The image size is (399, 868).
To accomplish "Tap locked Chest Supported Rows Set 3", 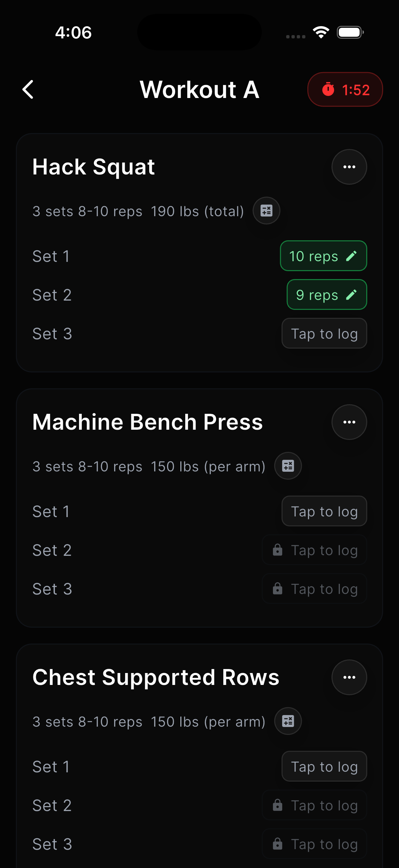I will [315, 844].
